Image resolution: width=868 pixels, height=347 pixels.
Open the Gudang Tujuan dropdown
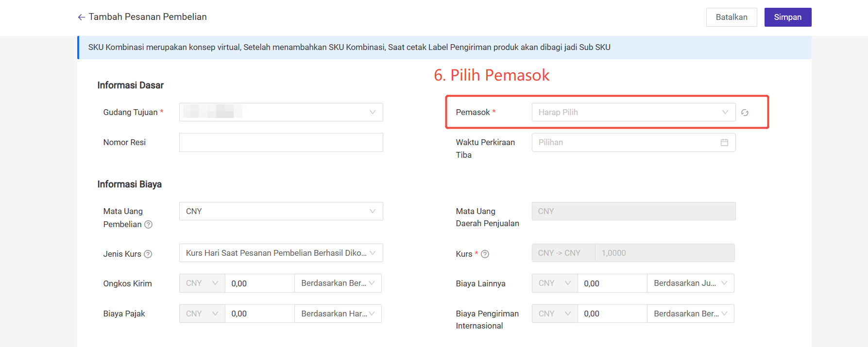281,112
